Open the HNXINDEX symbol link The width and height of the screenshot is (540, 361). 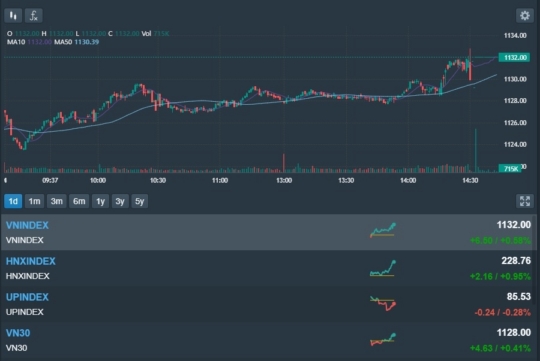[31, 261]
